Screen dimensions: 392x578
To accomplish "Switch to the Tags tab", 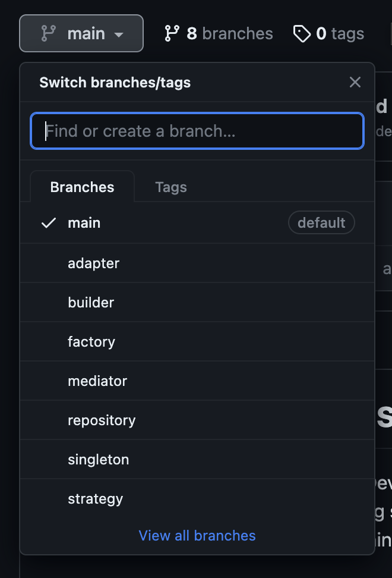I will [x=170, y=187].
